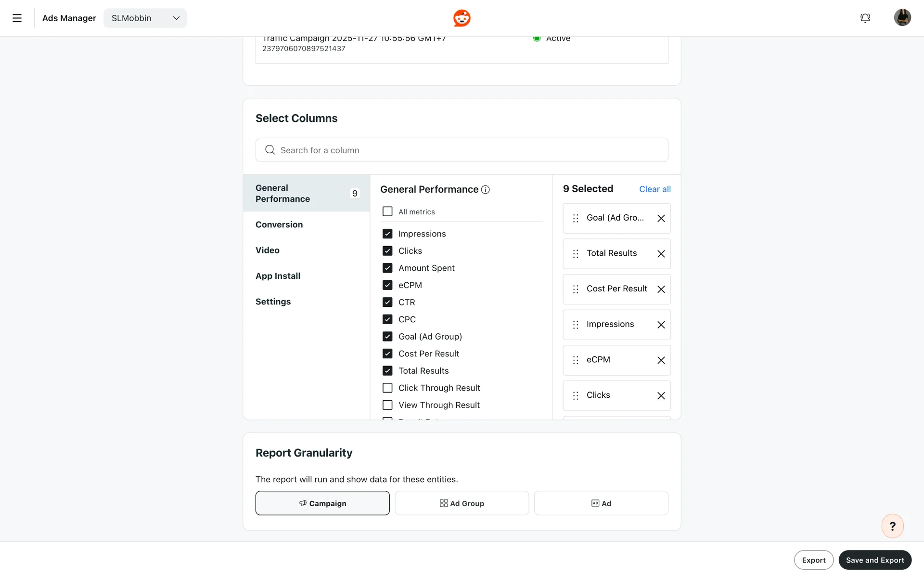Click drag handle beside Cost Per Result
This screenshot has height=578, width=924.
click(x=576, y=289)
